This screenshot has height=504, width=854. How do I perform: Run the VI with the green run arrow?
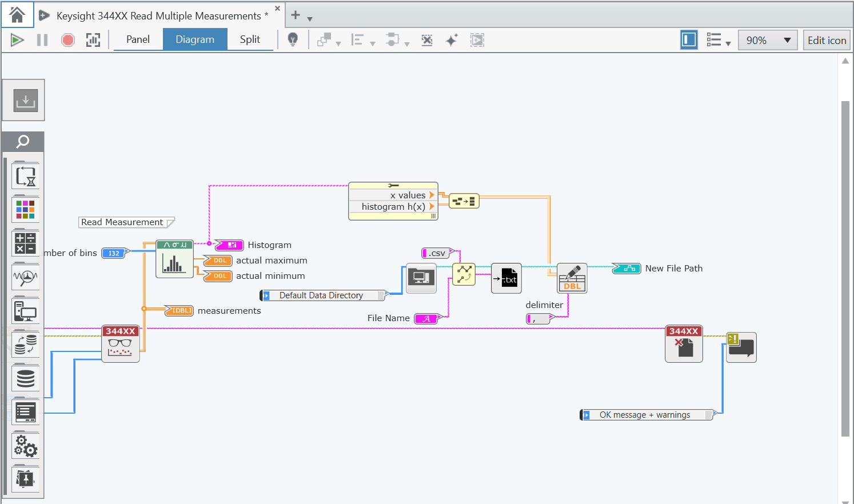17,39
